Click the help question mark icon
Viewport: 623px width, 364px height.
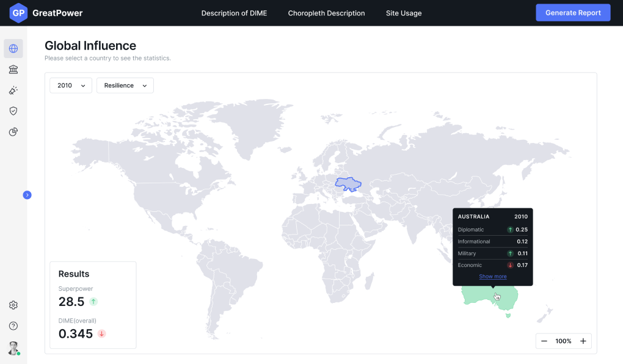coord(13,326)
